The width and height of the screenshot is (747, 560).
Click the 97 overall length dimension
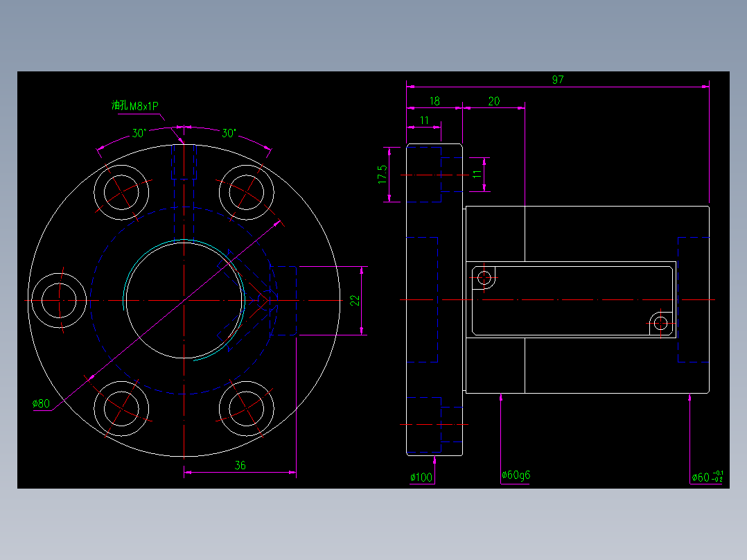[x=558, y=80]
